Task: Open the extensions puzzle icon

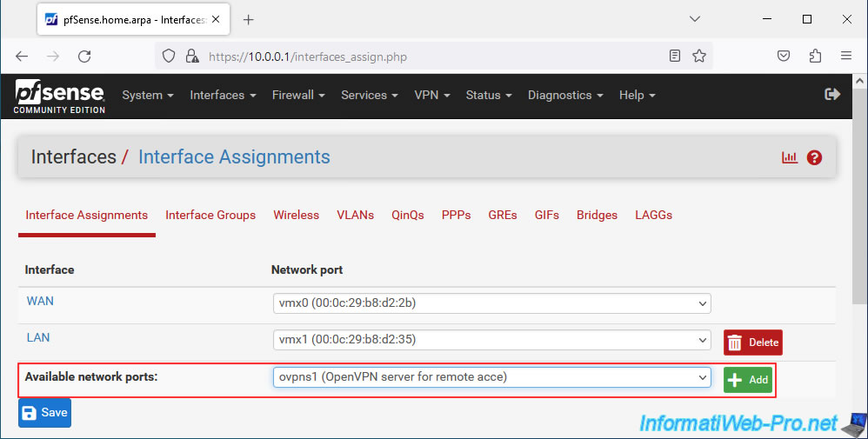Action: pyautogui.click(x=815, y=56)
